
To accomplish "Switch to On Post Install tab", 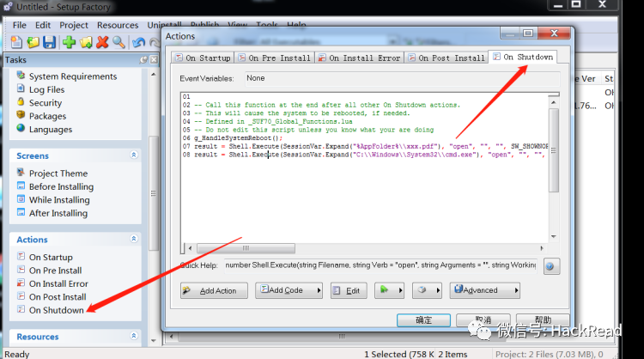I will 447,58.
